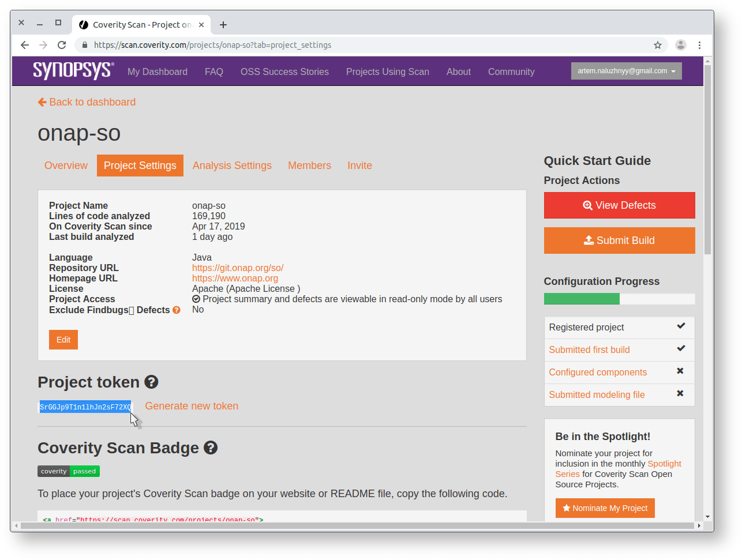Screen dimensions: 742x560
Task: Go back using browser back arrow
Action: [24, 45]
